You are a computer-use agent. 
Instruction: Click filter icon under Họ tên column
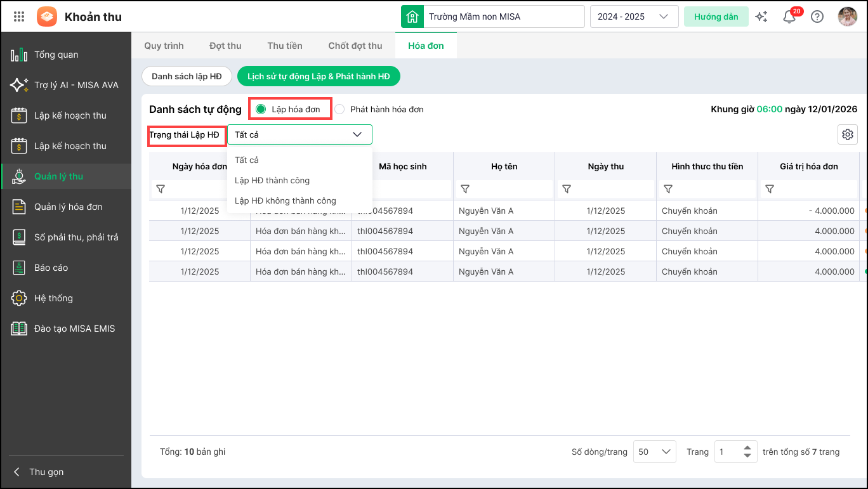point(465,189)
